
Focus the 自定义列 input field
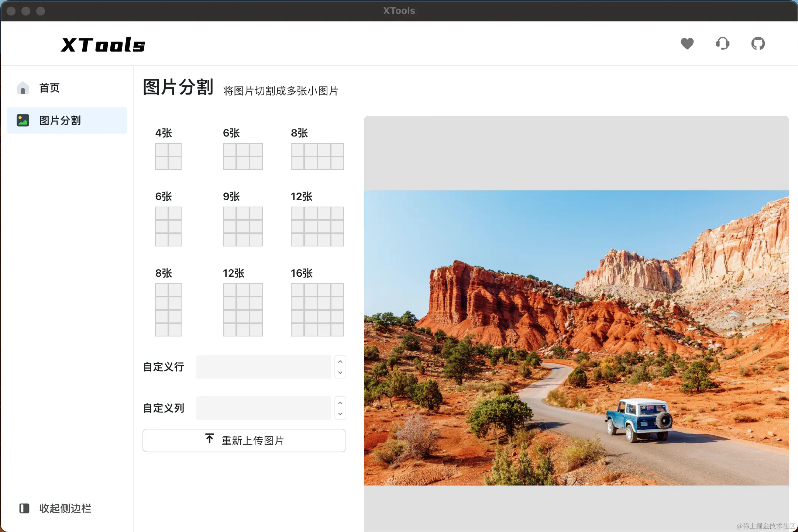pyautogui.click(x=264, y=408)
